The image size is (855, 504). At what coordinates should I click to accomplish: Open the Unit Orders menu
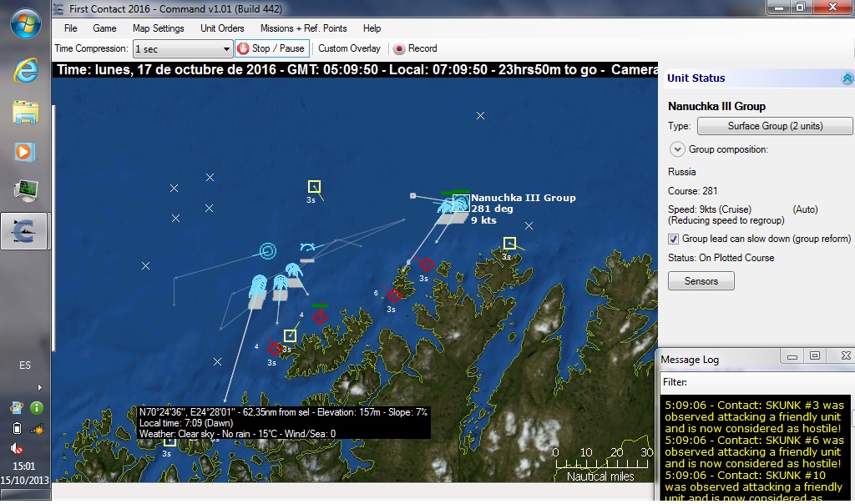point(222,28)
